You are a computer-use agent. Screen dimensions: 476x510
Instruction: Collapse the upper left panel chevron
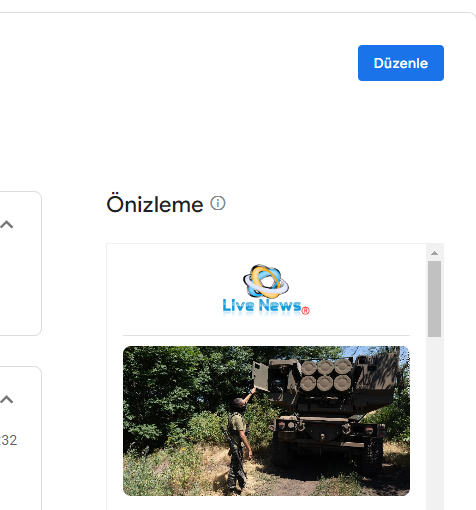tap(7, 224)
